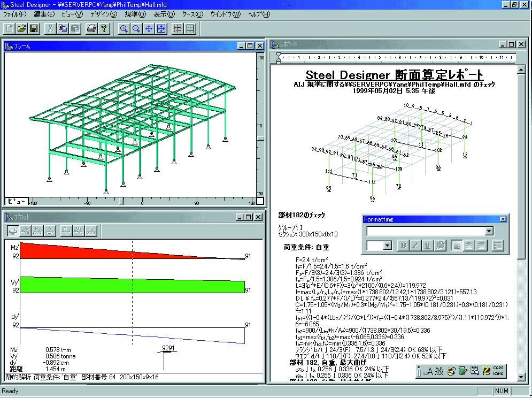Toggle the My moment plot button

66,231
